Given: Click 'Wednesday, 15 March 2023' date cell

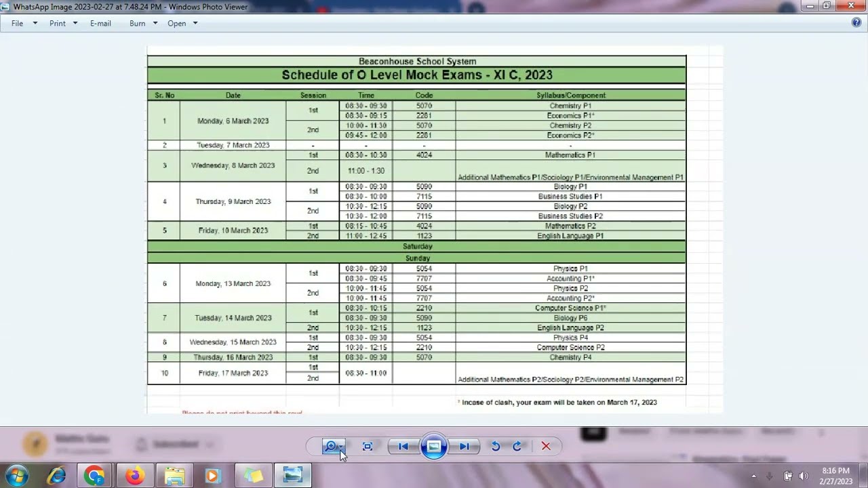Looking at the screenshot, I should tap(233, 342).
